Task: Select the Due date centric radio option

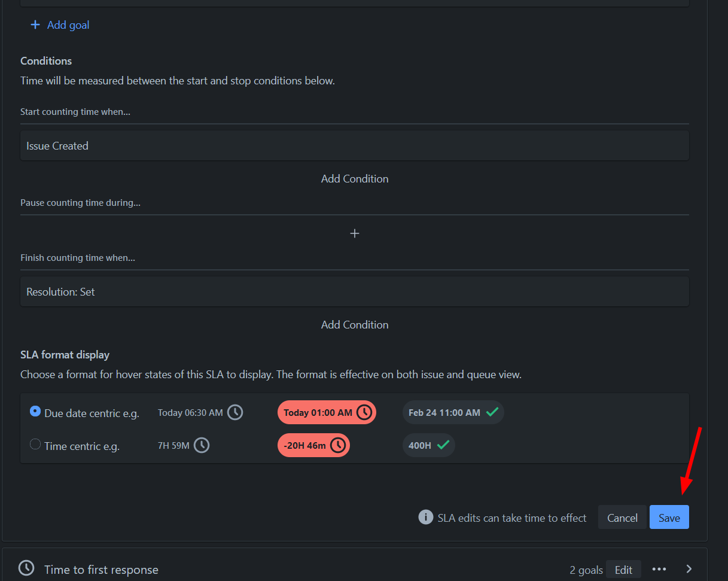Action: (x=35, y=412)
